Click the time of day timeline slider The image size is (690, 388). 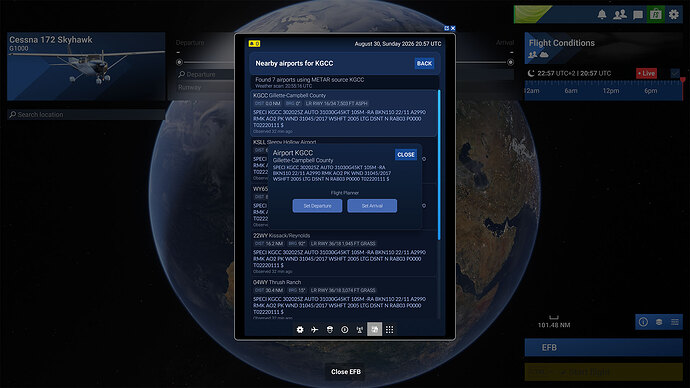click(603, 90)
